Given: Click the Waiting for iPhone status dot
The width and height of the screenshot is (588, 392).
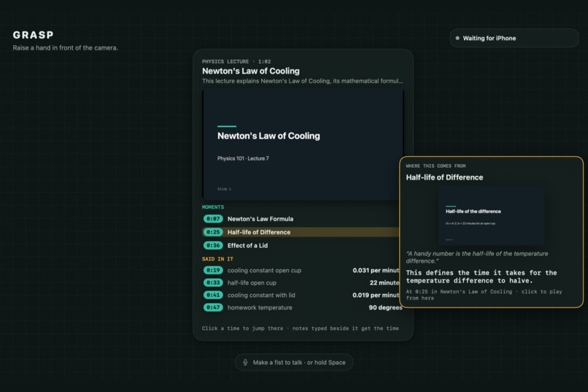Looking at the screenshot, I should pos(457,38).
